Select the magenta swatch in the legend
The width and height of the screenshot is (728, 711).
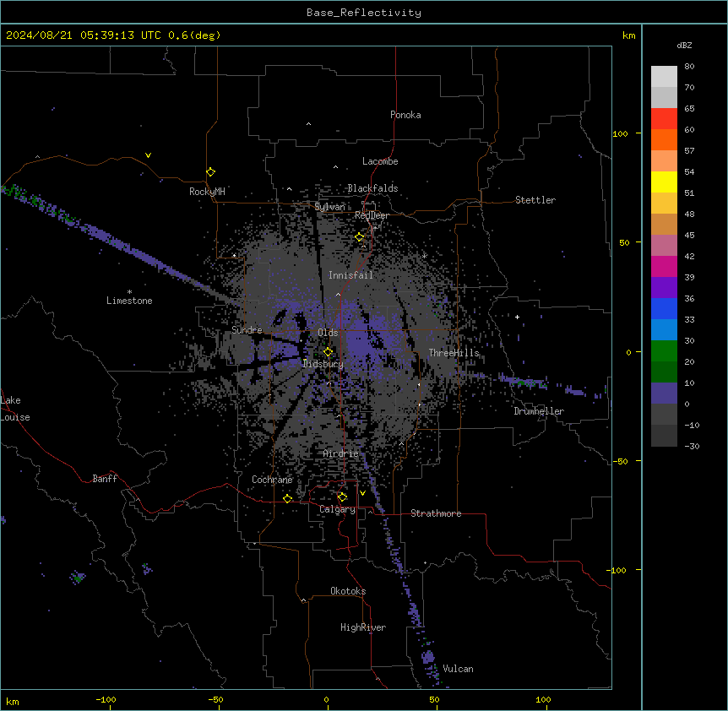click(664, 266)
